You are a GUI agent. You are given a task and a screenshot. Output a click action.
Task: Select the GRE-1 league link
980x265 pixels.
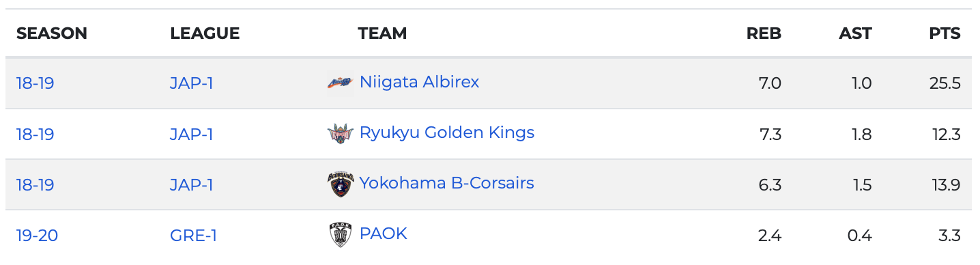click(x=193, y=236)
